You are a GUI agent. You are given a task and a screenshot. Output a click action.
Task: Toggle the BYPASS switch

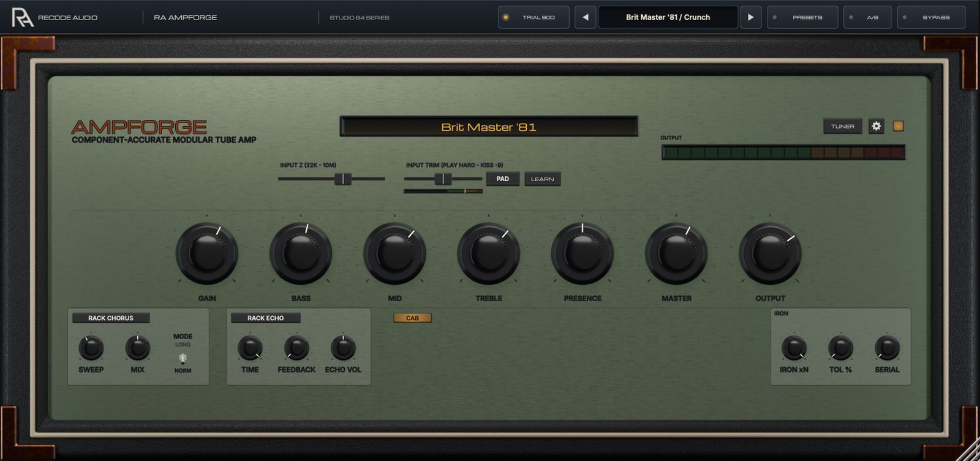pyautogui.click(x=931, y=17)
